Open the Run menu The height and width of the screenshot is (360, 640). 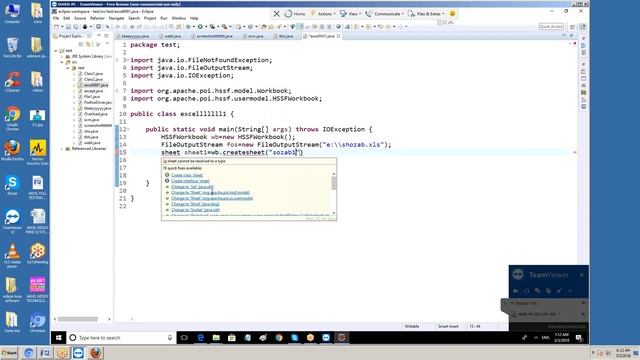(x=164, y=18)
